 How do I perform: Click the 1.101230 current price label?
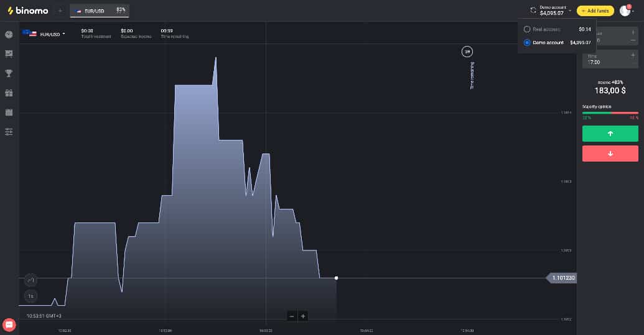(x=561, y=278)
